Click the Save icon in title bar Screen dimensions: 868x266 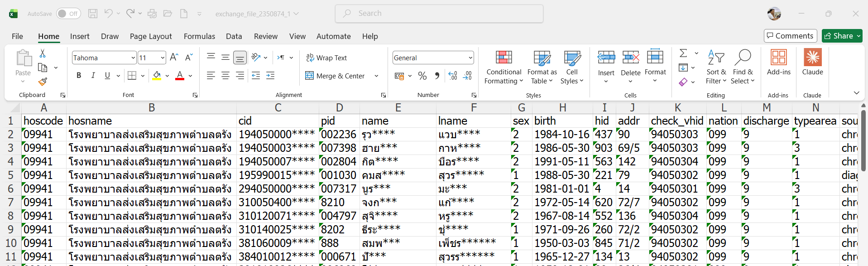click(93, 14)
